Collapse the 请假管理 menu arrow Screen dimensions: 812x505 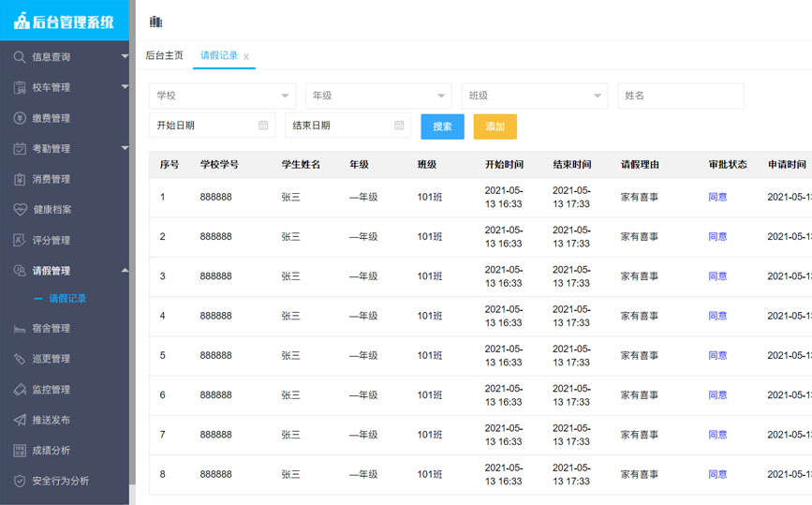(125, 271)
